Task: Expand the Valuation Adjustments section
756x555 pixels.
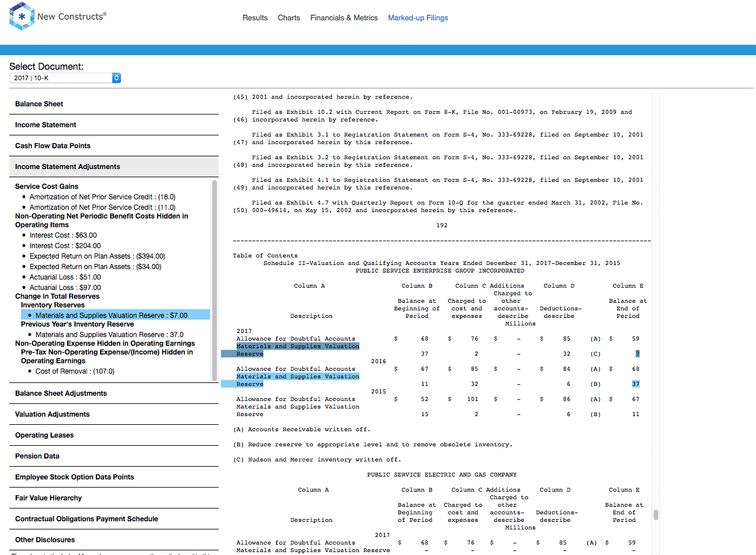Action: (x=114, y=414)
